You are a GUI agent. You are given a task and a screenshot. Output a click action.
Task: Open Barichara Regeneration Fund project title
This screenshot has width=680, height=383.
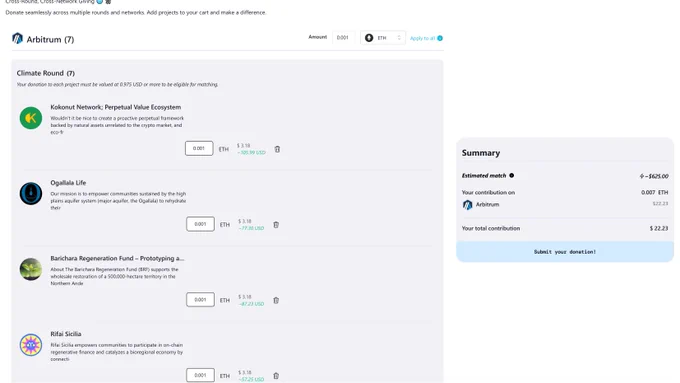tap(117, 258)
